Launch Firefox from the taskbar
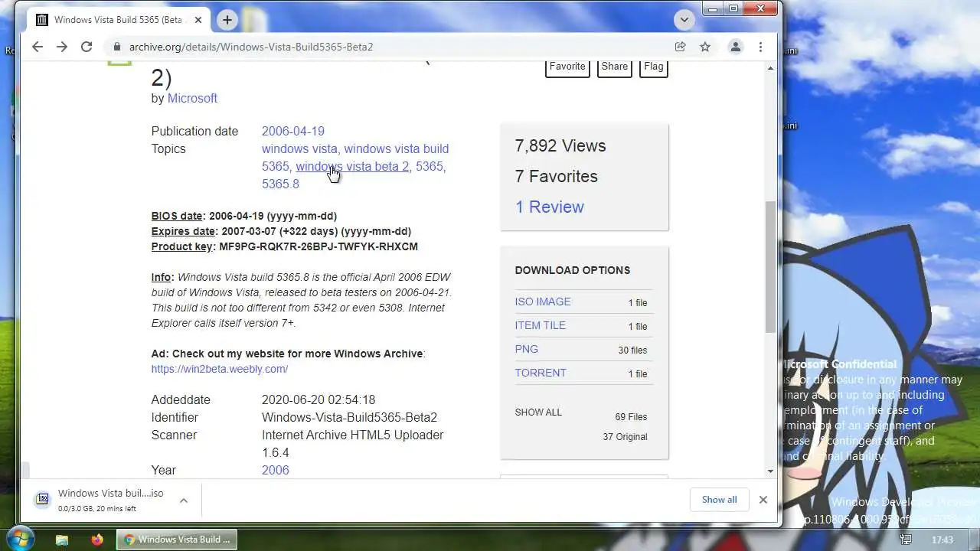The height and width of the screenshot is (551, 980). coord(97,540)
